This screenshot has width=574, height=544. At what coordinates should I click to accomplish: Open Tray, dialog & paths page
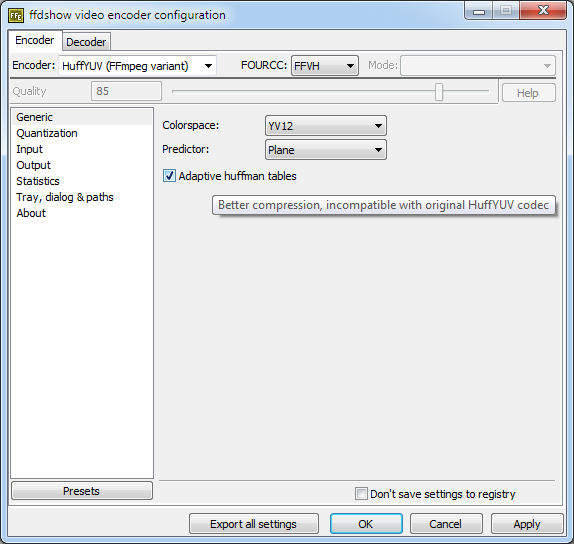coord(65,197)
